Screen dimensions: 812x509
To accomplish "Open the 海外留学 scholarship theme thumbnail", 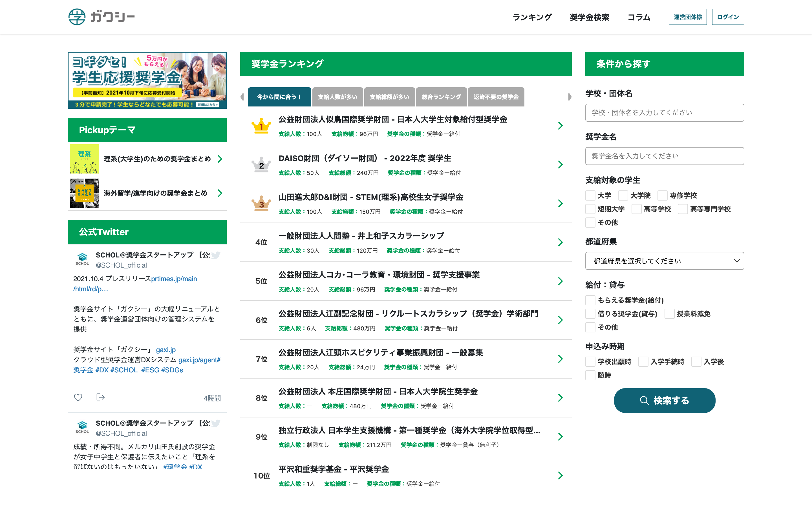I will tap(85, 193).
